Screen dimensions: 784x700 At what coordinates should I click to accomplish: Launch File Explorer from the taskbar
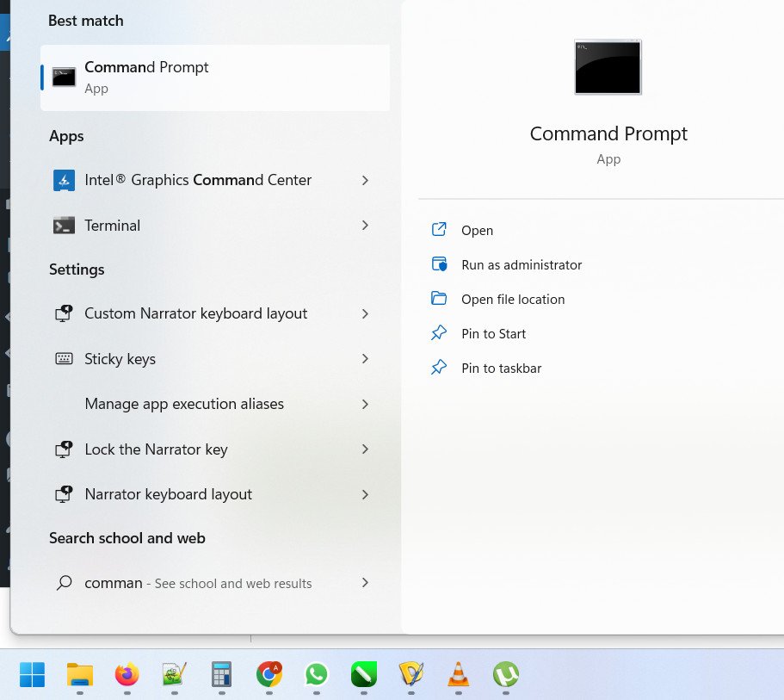click(80, 674)
